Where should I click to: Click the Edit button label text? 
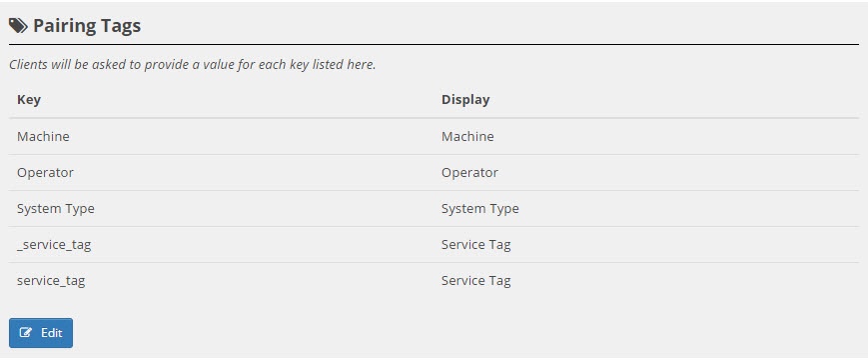tap(52, 333)
